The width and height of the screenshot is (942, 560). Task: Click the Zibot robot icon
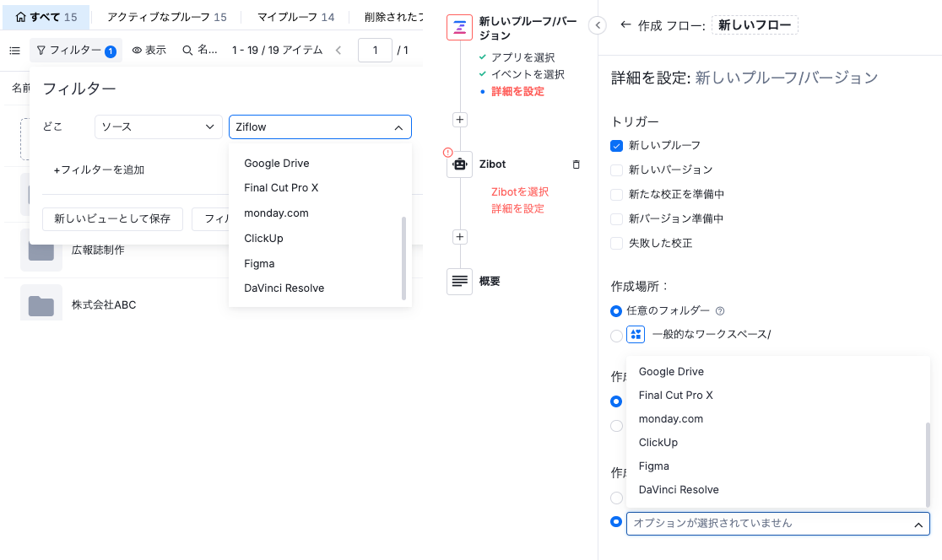[x=459, y=164]
